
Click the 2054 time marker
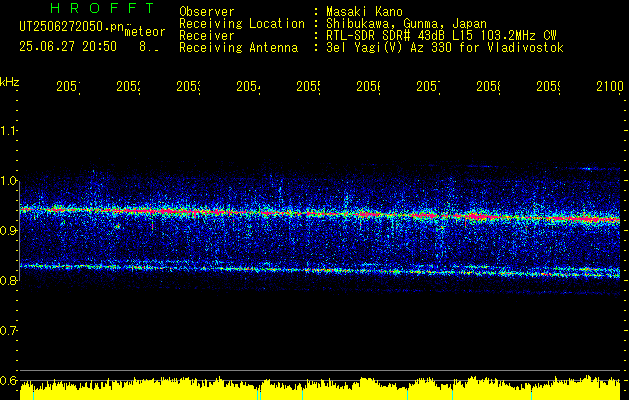tap(248, 86)
